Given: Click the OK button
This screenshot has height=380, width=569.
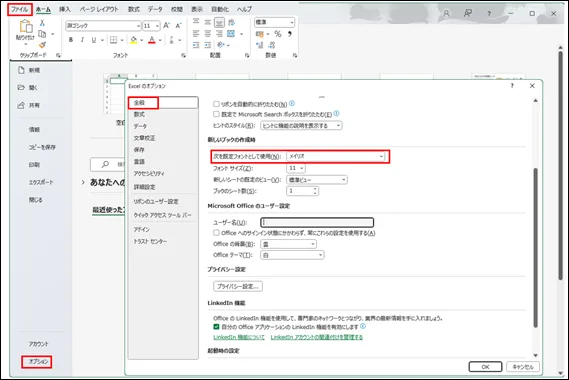Looking at the screenshot, I should tap(485, 367).
